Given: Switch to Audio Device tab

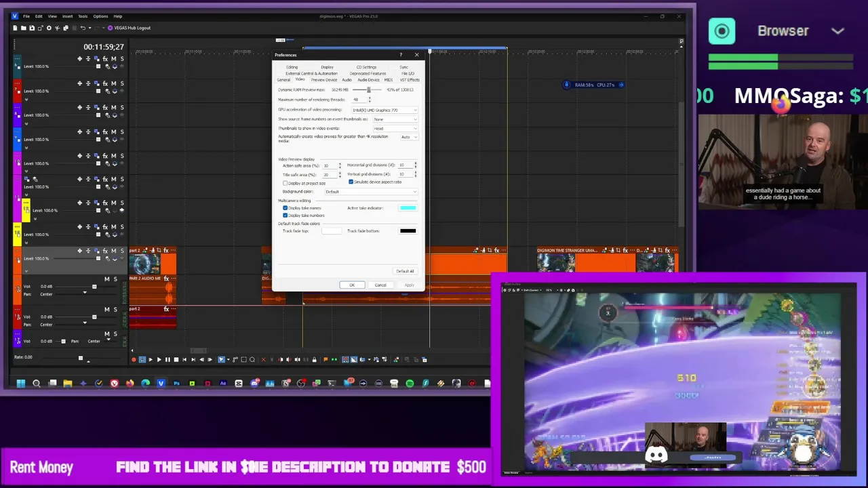Looking at the screenshot, I should tap(368, 80).
